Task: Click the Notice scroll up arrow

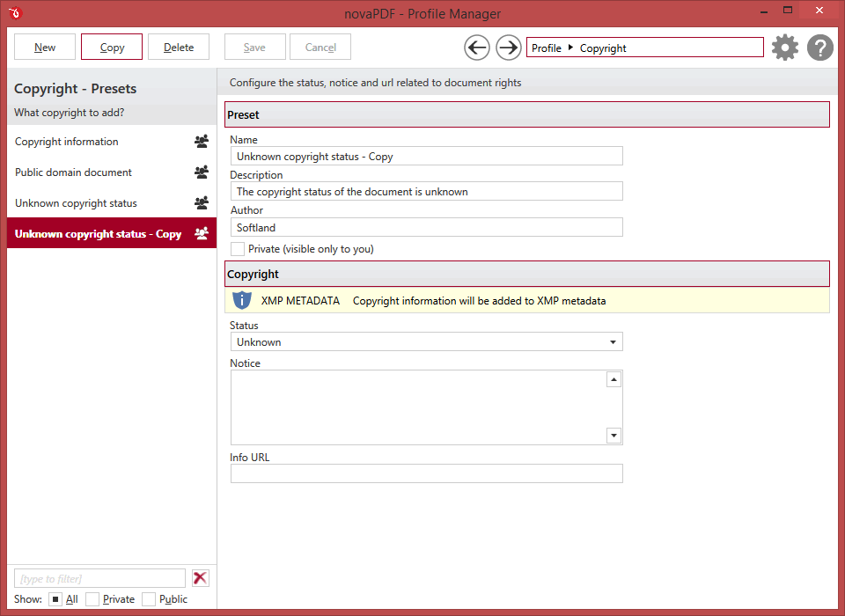Action: (x=614, y=379)
